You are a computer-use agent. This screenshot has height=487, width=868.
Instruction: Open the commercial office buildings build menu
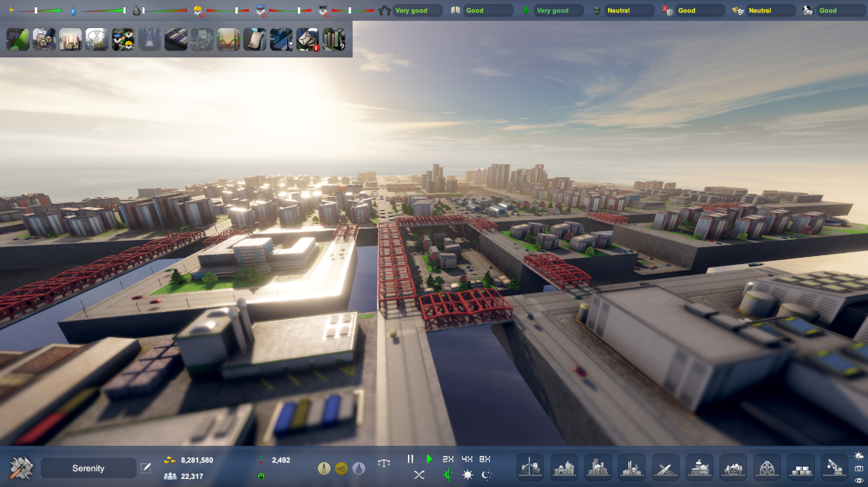point(598,468)
